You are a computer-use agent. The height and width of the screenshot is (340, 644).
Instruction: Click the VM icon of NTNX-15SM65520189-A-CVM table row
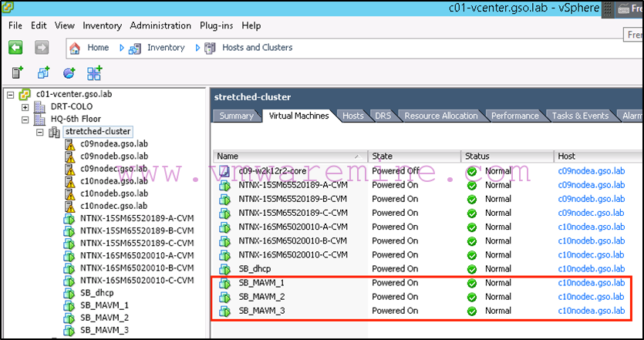224,185
